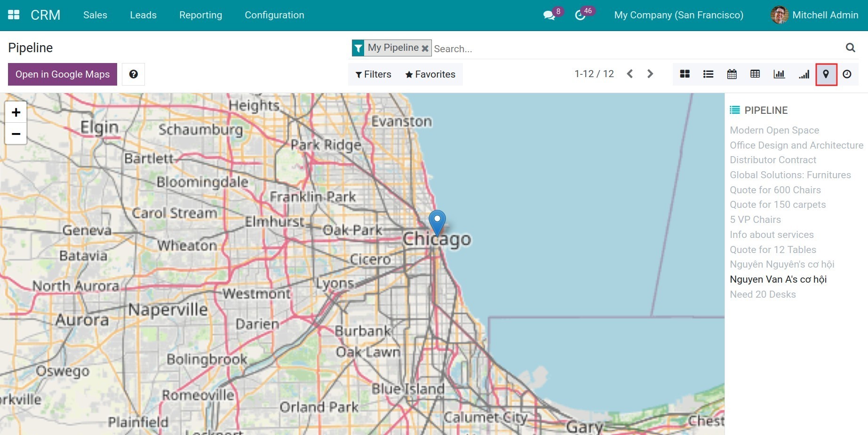This screenshot has width=868, height=435.
Task: Select the Map view icon
Action: (826, 74)
